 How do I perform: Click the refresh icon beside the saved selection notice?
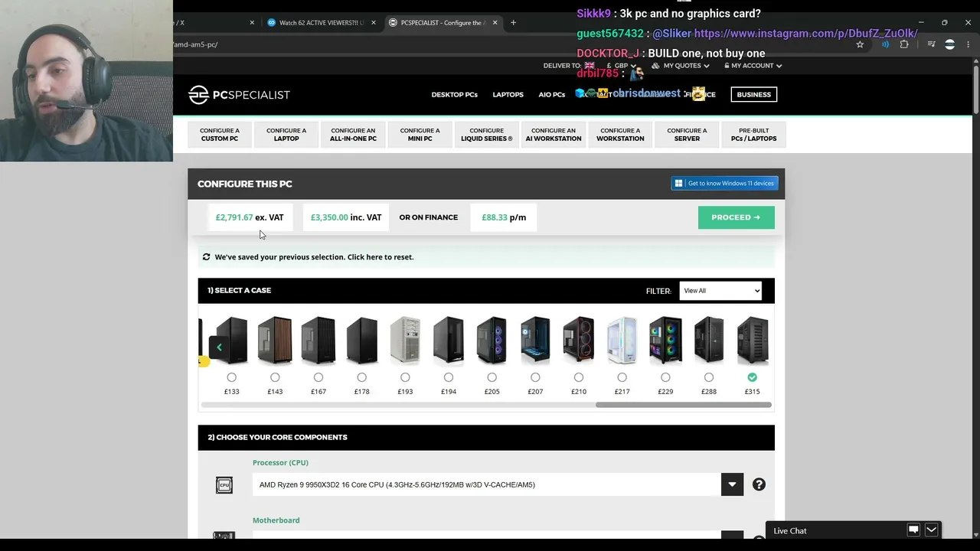coord(206,257)
